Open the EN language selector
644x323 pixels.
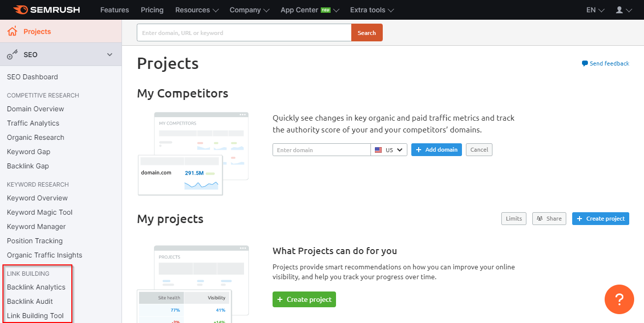[595, 10]
